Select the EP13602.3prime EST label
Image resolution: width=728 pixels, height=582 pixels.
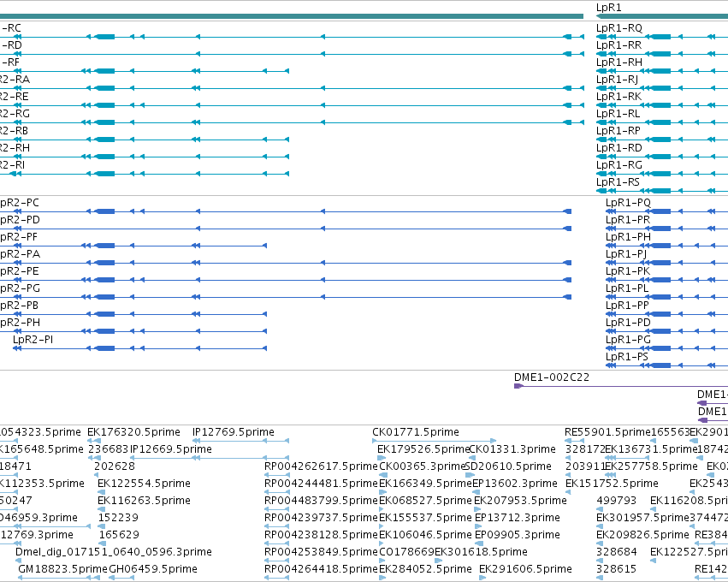point(515,484)
